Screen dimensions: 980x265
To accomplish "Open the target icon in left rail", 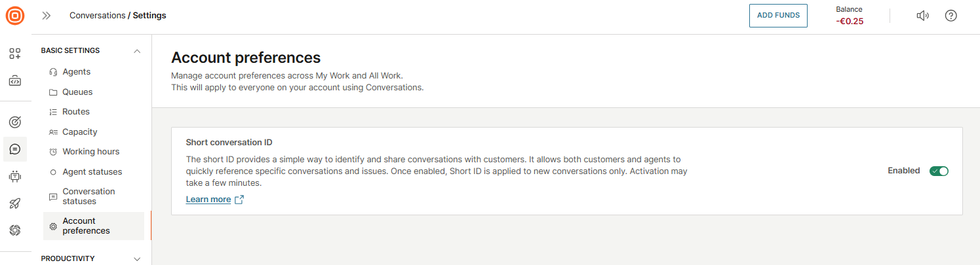I will pos(15,122).
